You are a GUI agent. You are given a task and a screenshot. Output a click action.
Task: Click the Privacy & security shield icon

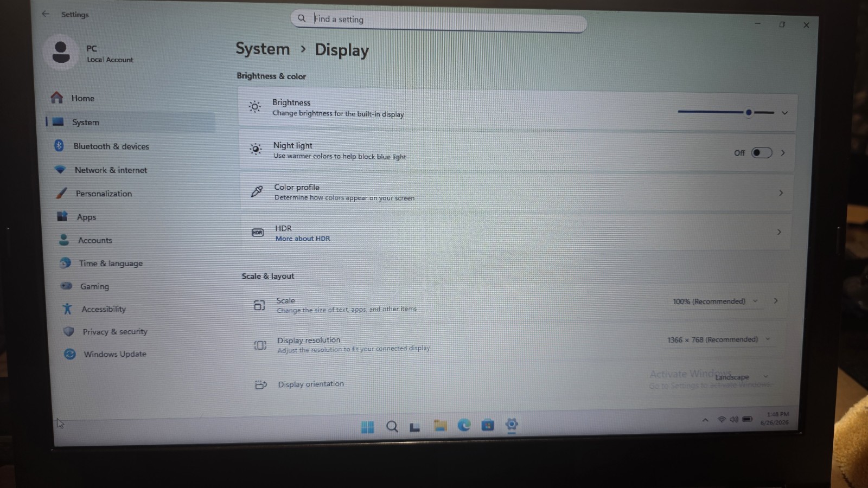68,331
